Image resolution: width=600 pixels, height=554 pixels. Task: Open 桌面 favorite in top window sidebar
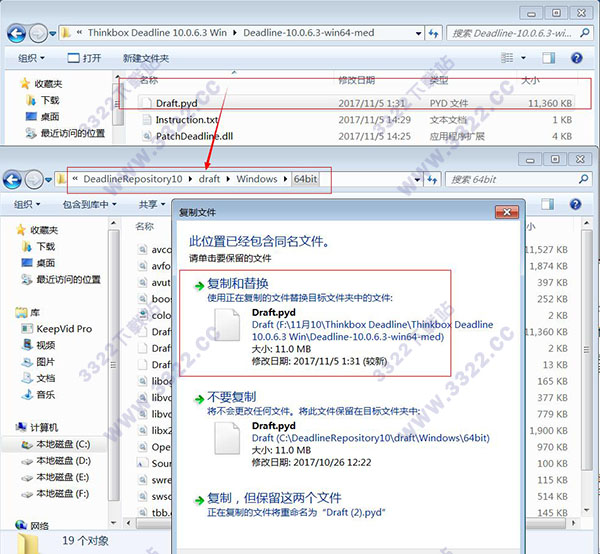pos(50,117)
